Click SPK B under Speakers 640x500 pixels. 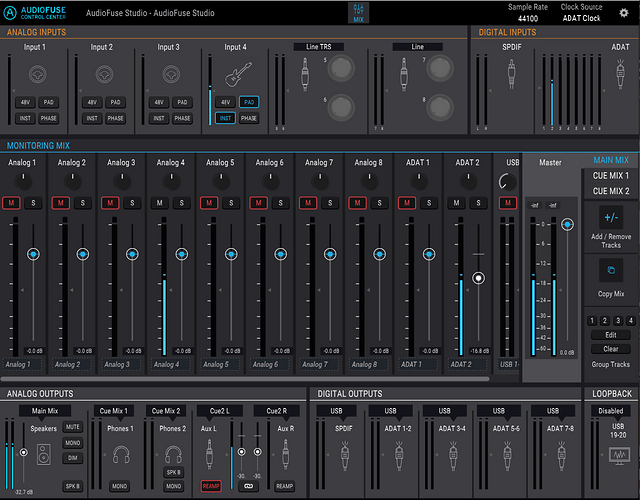(73, 486)
